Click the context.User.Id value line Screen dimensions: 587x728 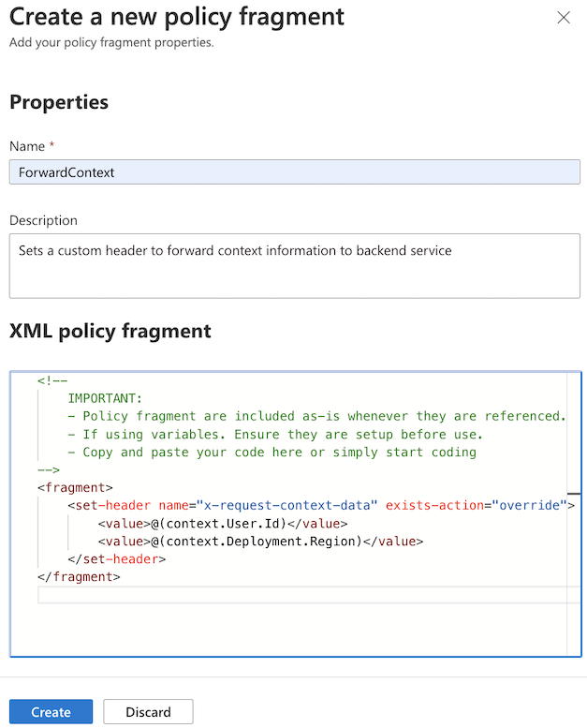point(222,523)
